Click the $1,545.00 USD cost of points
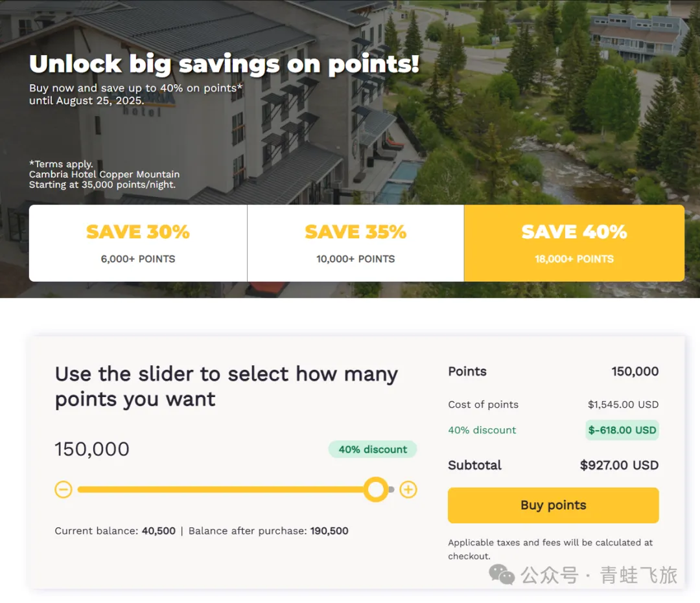The width and height of the screenshot is (700, 603). coord(623,405)
